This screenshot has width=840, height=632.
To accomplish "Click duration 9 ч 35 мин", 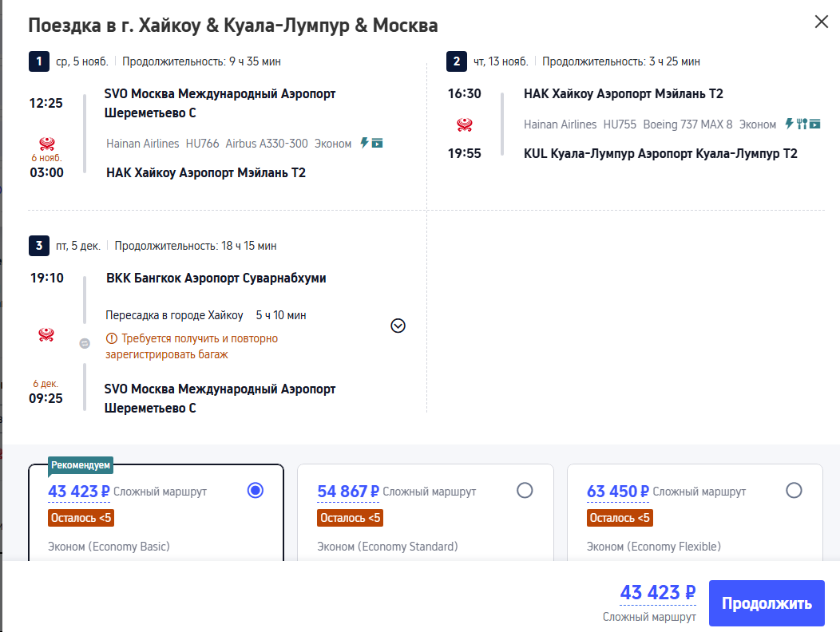I will coord(255,61).
